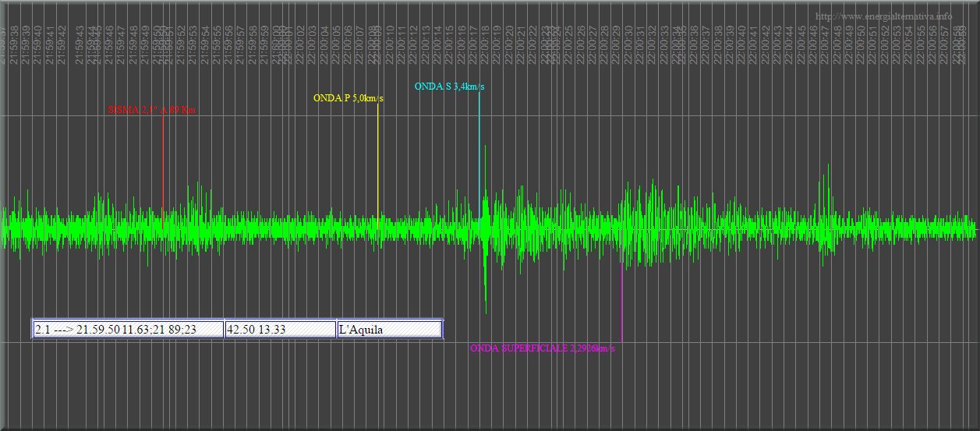Viewport: 980px width, 431px height.
Task: Click the 22:00:42 time axis label
Action: [x=766, y=44]
